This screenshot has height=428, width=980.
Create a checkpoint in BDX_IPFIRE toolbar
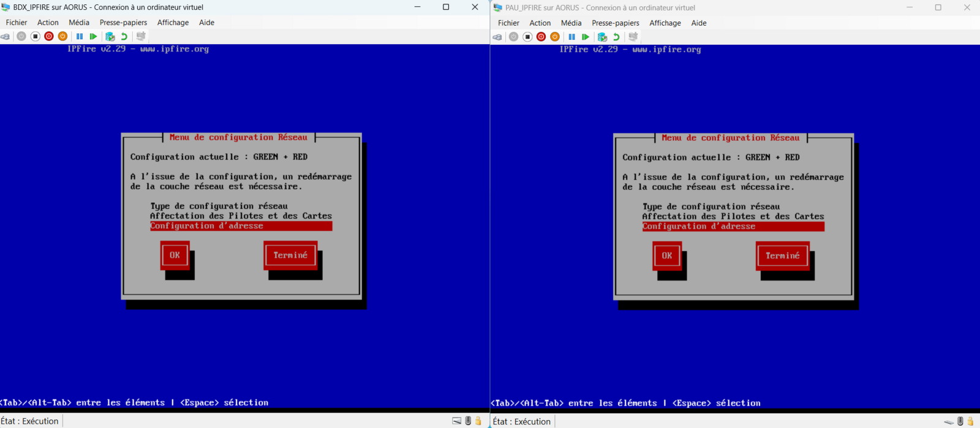click(x=110, y=37)
